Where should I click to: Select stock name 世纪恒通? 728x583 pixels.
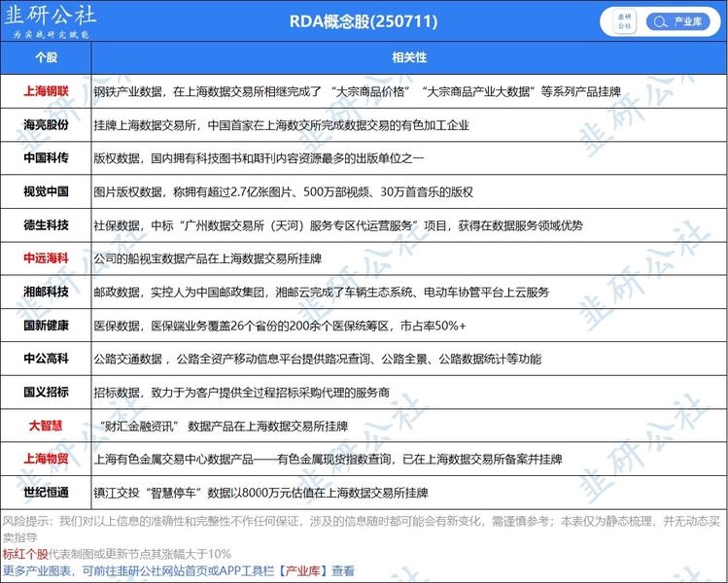click(x=46, y=492)
